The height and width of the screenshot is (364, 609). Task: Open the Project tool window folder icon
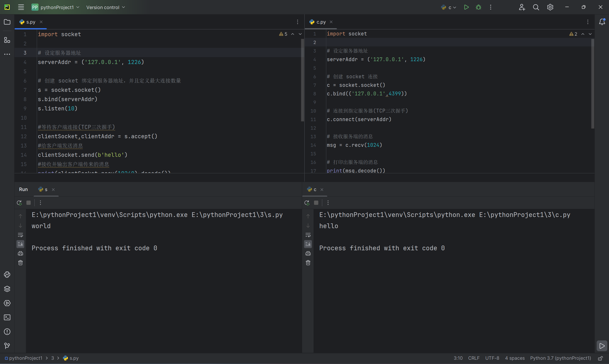tap(7, 22)
